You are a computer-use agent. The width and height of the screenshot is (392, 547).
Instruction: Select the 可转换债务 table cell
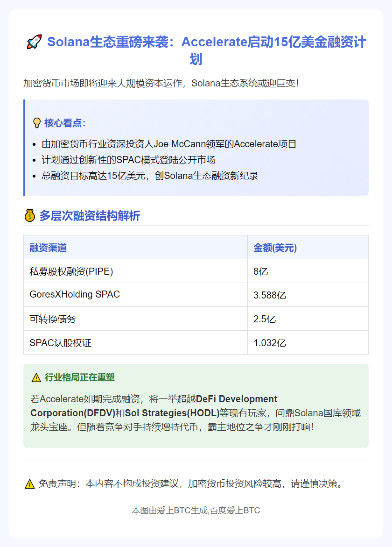pos(135,319)
